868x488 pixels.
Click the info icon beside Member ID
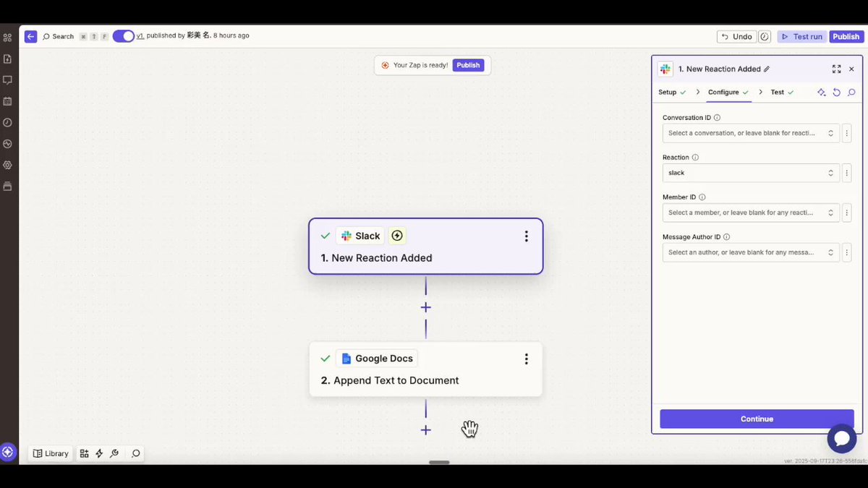coord(702,197)
